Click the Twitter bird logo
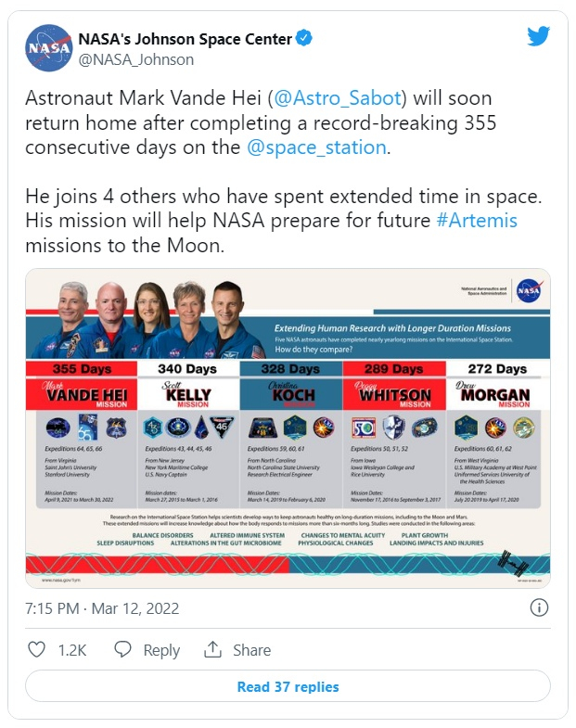Viewport: 576px width, 728px height. coord(538,37)
